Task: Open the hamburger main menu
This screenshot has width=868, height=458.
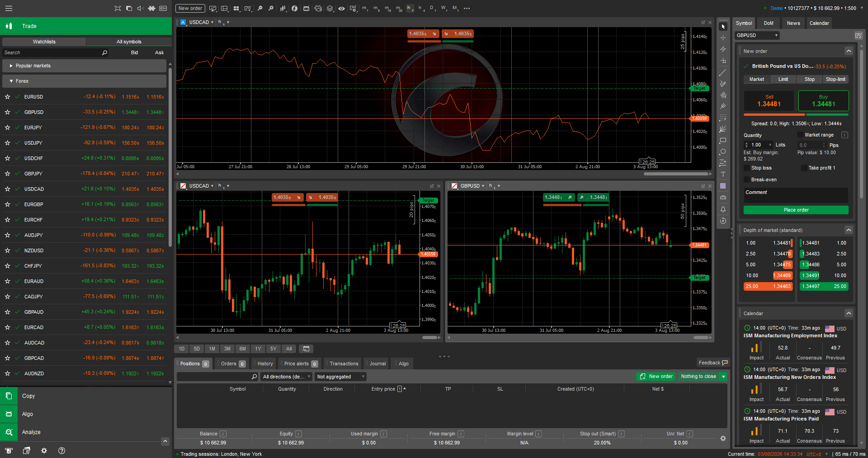Action: (x=9, y=8)
